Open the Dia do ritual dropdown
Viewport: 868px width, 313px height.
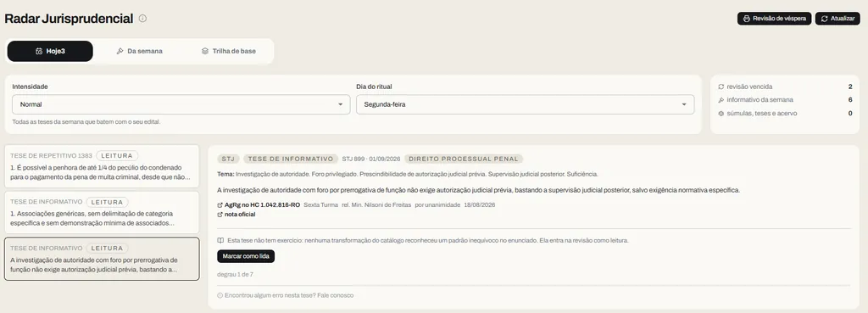[x=525, y=104]
